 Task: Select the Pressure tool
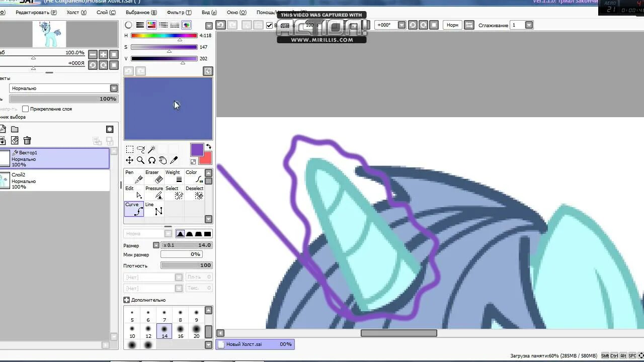tap(153, 192)
